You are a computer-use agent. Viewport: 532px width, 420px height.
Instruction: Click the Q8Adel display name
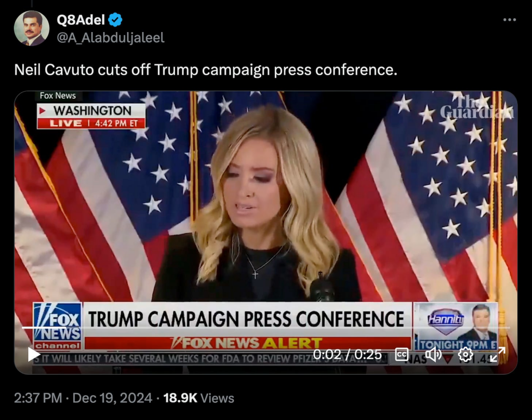[81, 20]
